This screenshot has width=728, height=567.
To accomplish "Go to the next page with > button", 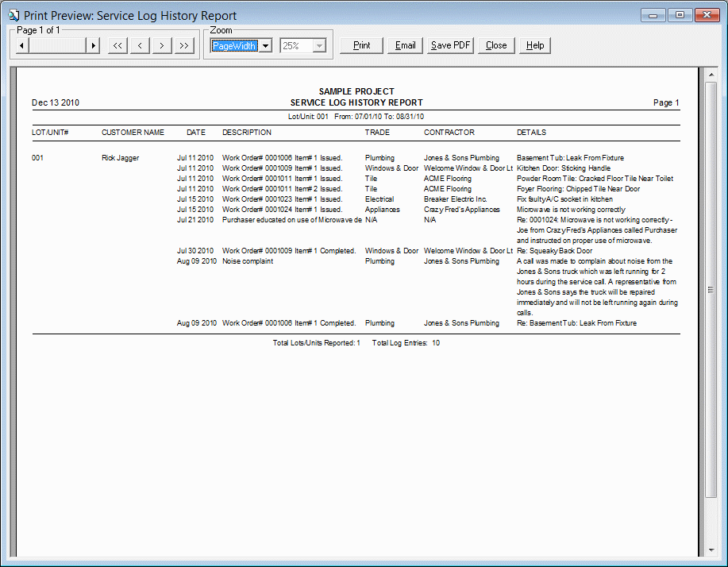I will (162, 45).
